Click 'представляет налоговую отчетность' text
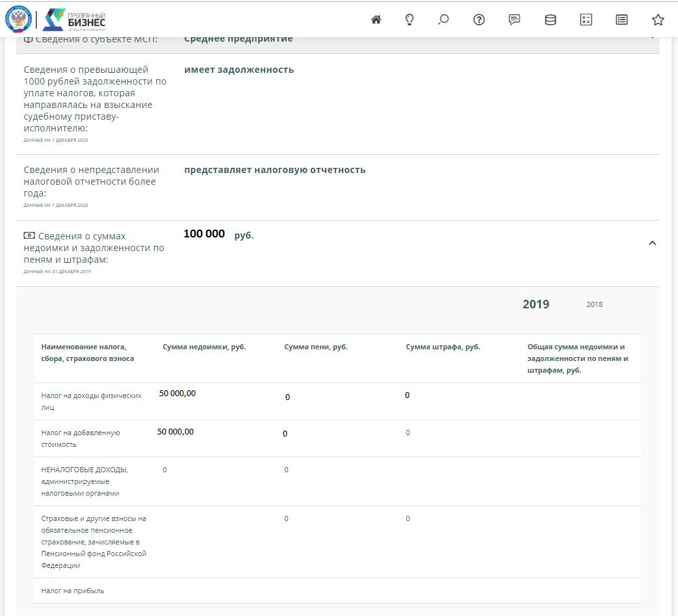Screen dimensions: 678x616 click(x=275, y=170)
